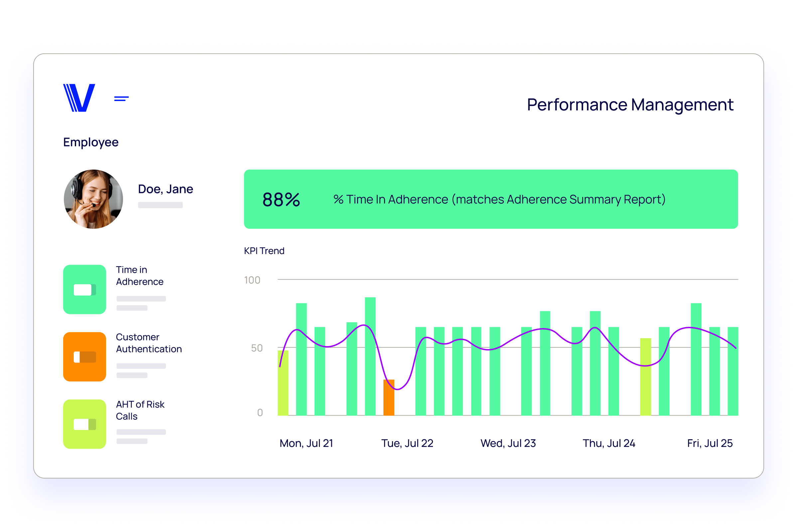Click the KPI Trend chart title
798x532 pixels.
coord(264,251)
